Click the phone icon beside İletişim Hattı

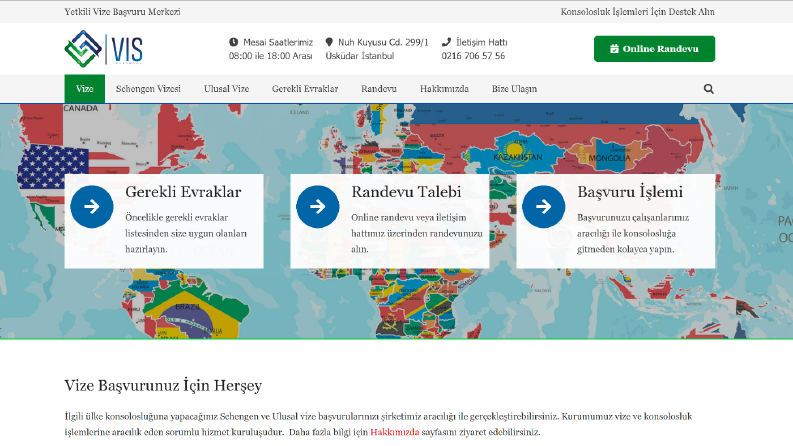point(446,42)
